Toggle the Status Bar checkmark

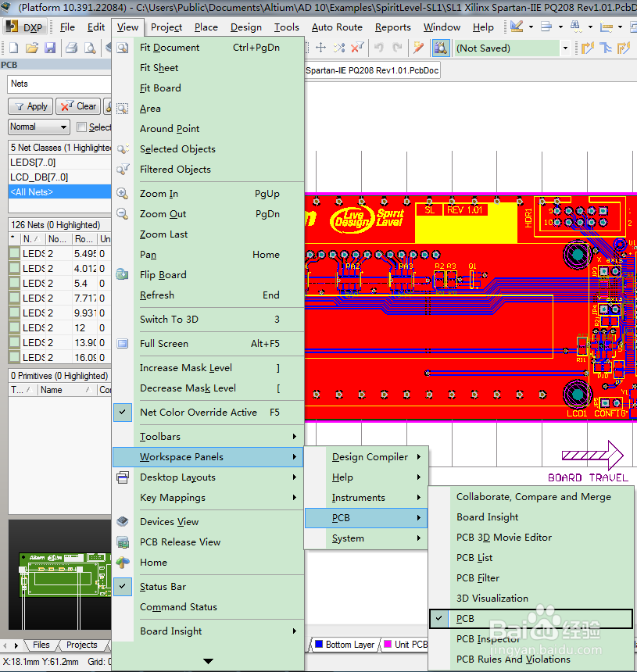[x=123, y=586]
